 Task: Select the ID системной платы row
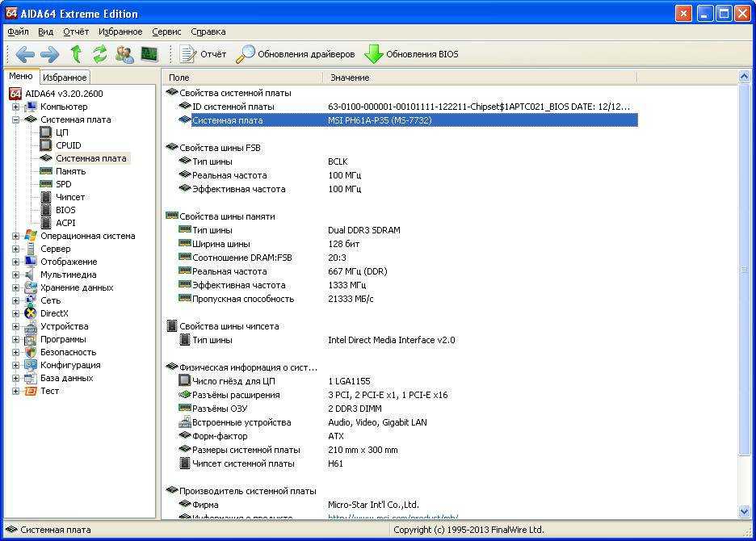(407, 107)
